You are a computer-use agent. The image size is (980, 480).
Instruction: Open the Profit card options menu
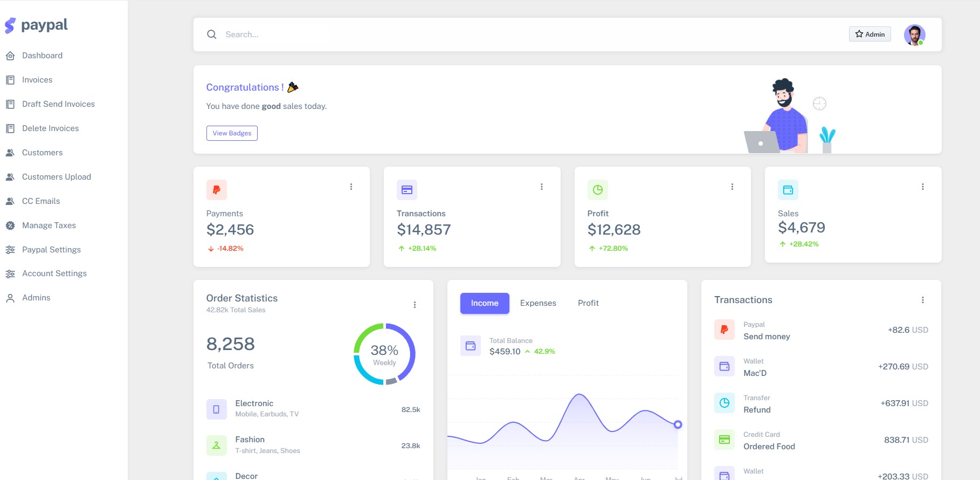click(x=732, y=187)
